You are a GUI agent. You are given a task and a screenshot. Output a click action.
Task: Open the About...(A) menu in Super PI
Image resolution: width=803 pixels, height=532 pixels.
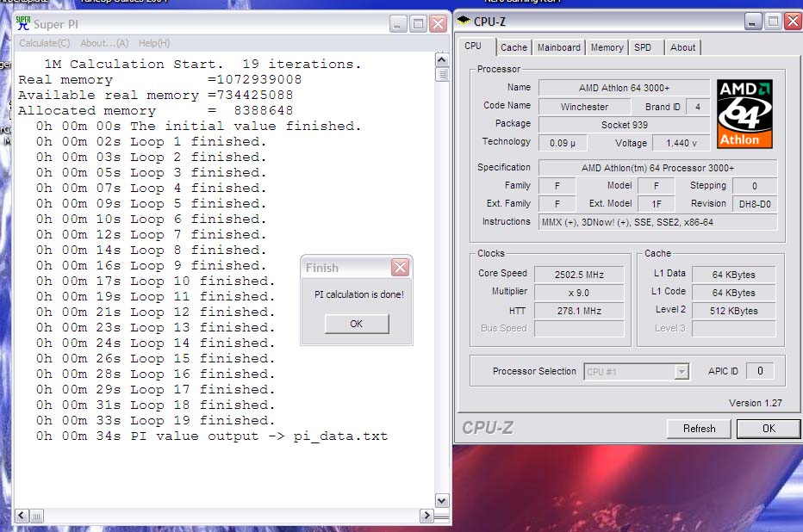click(x=104, y=43)
